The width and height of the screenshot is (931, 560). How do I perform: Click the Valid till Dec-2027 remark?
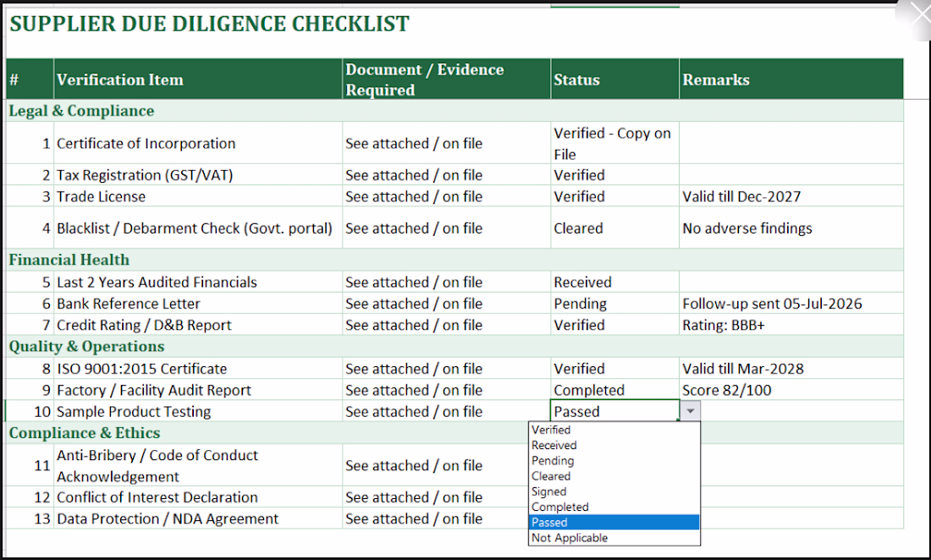(x=791, y=196)
